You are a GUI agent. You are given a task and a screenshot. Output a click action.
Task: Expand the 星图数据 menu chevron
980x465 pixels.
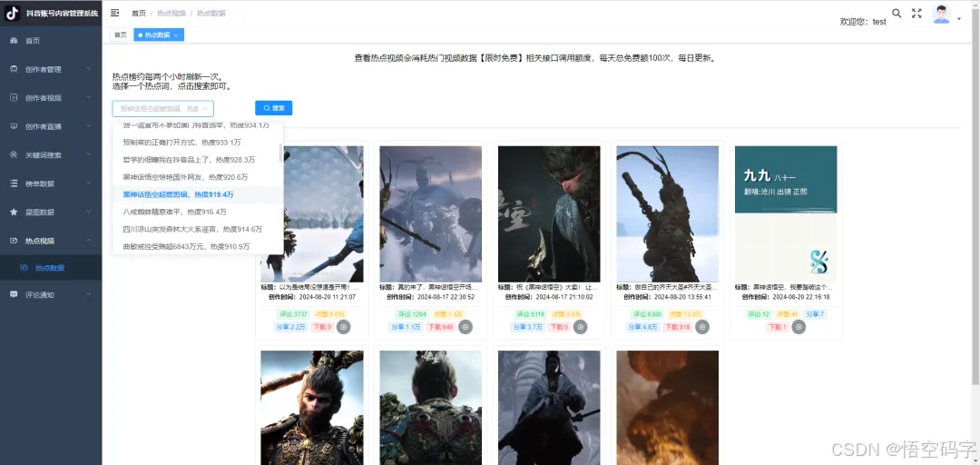(89, 213)
